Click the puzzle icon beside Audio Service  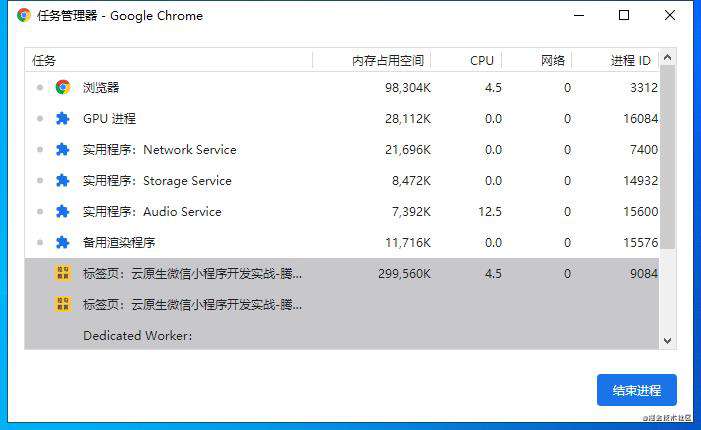pos(63,211)
